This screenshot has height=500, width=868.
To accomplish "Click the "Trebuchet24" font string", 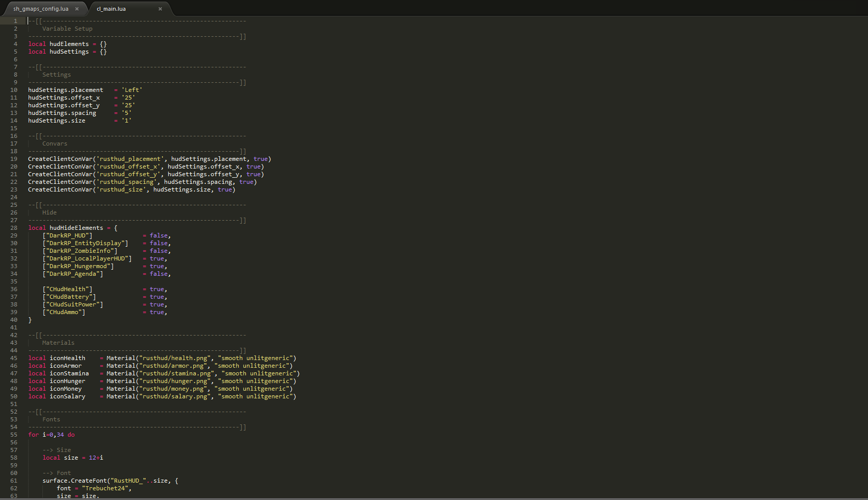I will coord(105,488).
